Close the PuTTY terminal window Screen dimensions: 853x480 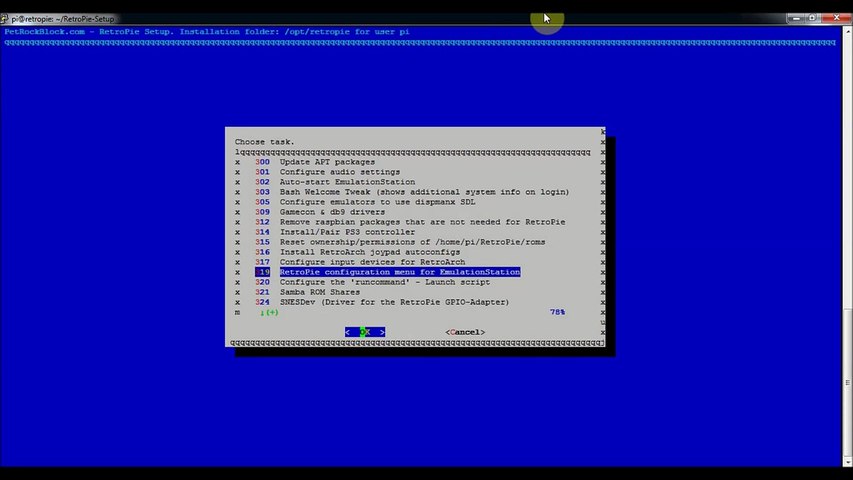tap(836, 18)
